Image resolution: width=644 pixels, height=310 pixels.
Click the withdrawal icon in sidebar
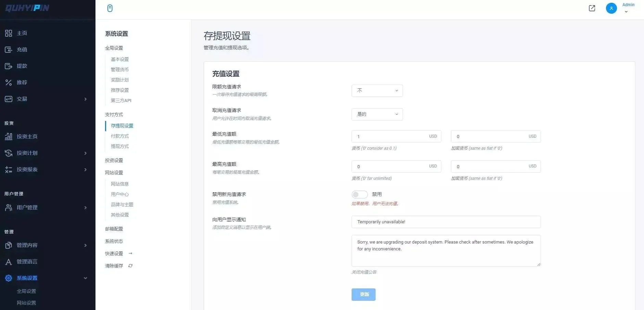9,66
